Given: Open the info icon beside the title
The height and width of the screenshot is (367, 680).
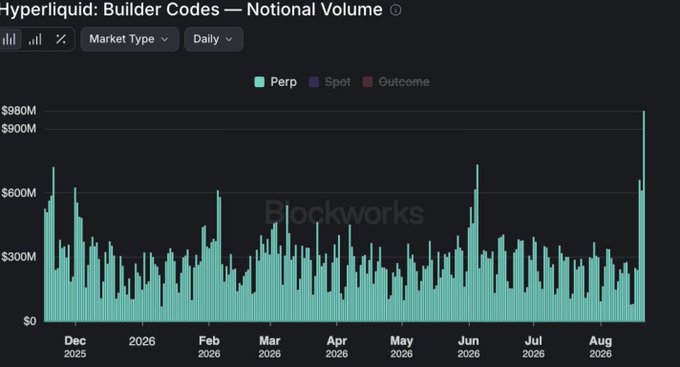Looking at the screenshot, I should pos(396,10).
